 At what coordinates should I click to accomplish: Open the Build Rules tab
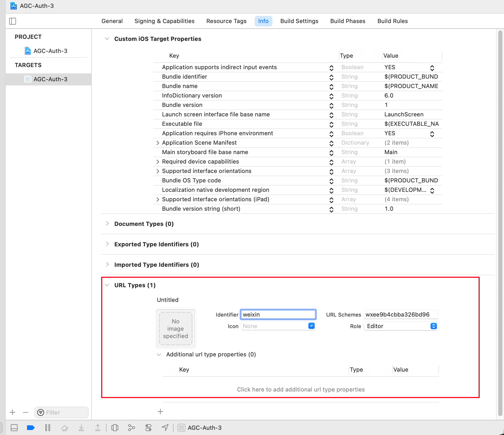coord(393,21)
